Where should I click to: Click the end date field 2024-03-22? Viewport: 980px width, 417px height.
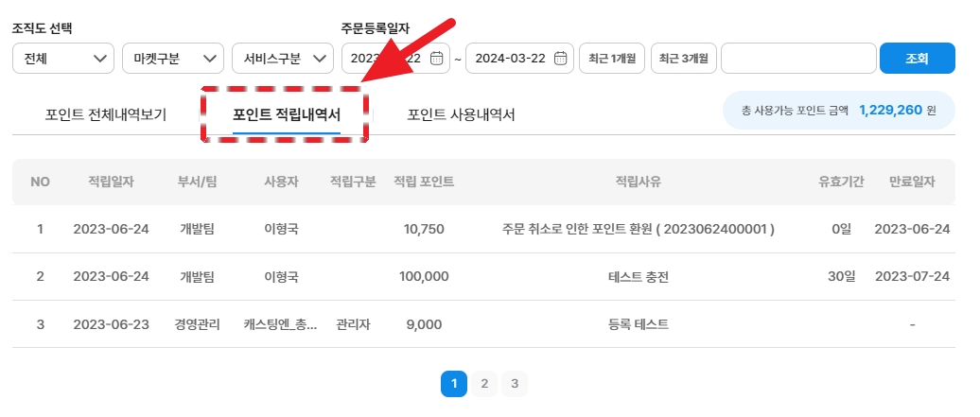point(511,59)
